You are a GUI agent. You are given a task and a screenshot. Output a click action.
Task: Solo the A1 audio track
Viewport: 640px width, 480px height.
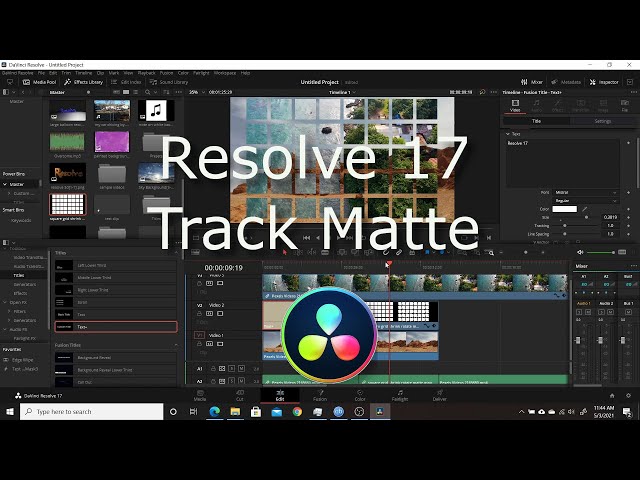pos(231,369)
